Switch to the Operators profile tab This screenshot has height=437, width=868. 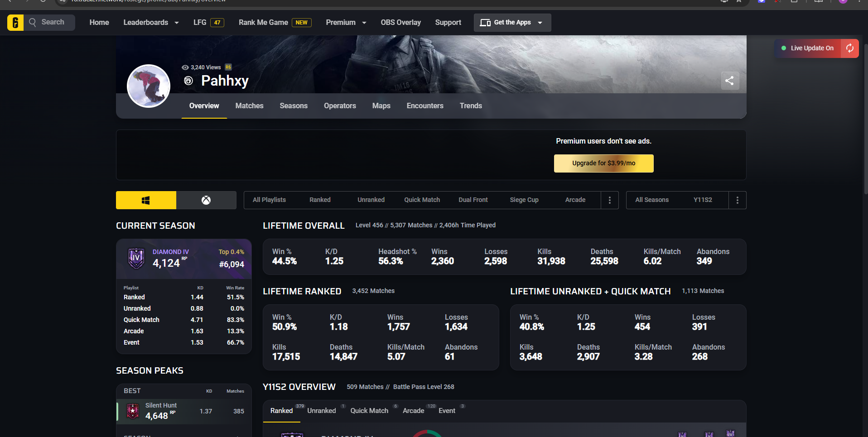coord(340,106)
